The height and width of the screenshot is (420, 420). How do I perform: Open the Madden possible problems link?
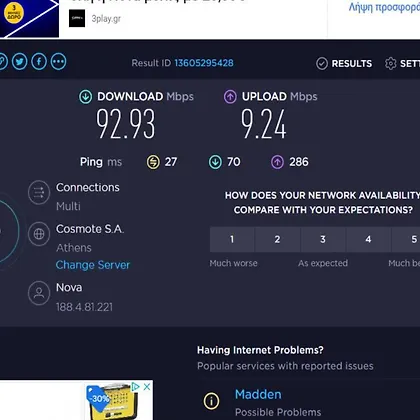[258, 394]
